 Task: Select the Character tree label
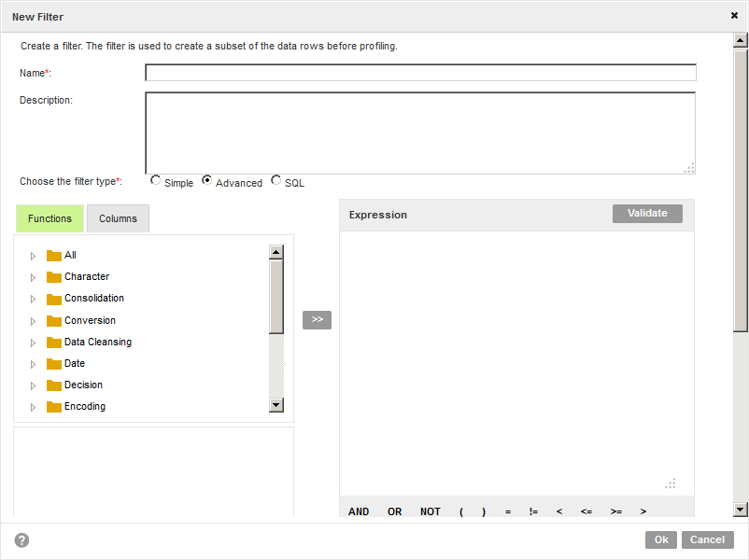pos(87,276)
